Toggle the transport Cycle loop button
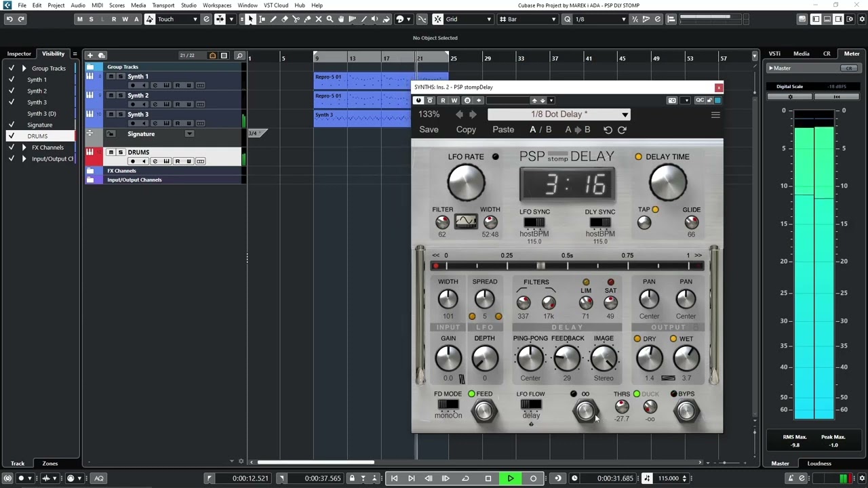 click(x=465, y=479)
